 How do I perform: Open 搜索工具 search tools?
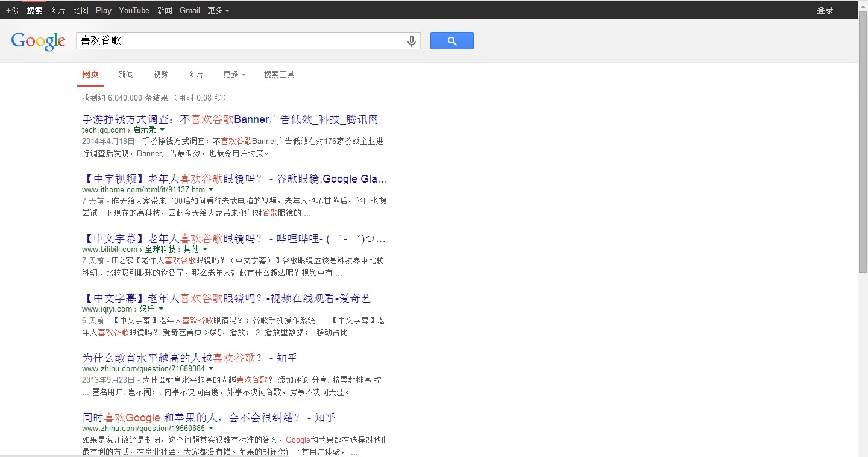[279, 74]
